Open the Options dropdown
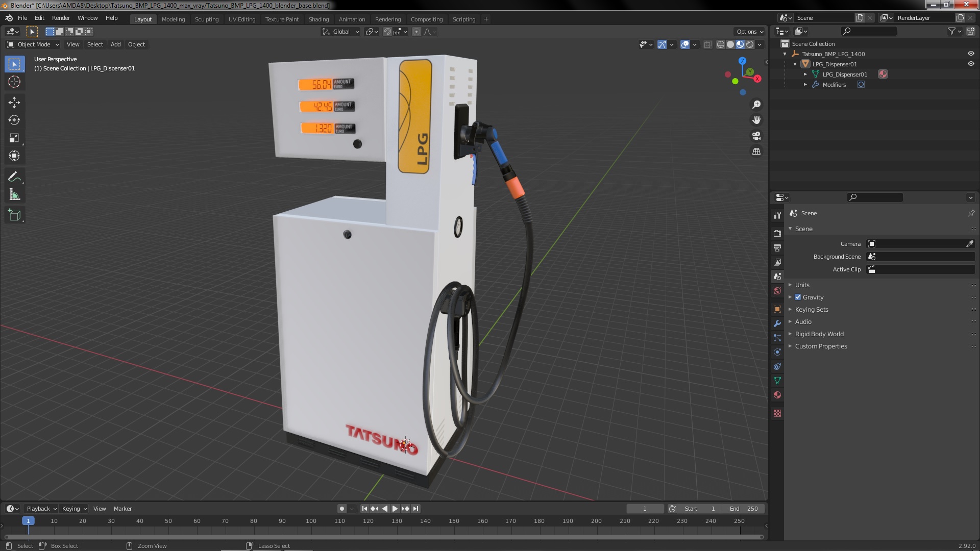 [x=750, y=32]
